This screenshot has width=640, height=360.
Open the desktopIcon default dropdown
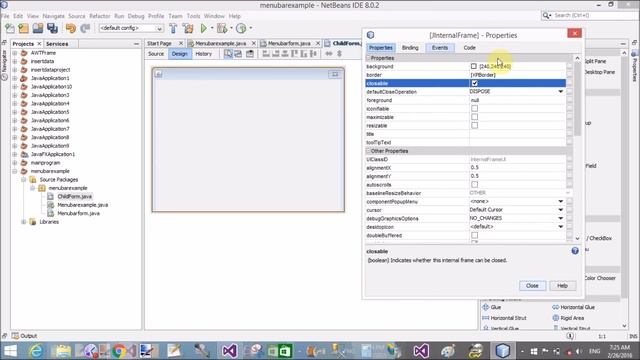(560, 227)
